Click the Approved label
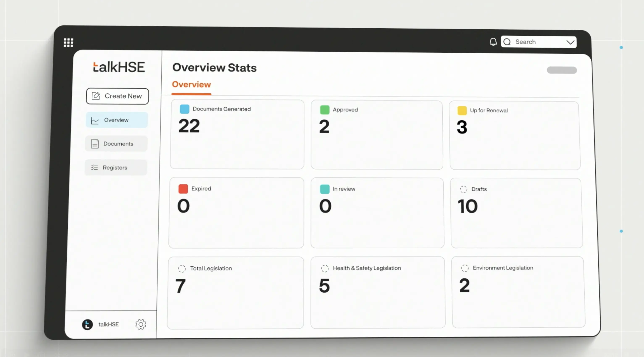This screenshot has height=357, width=644. 345,110
